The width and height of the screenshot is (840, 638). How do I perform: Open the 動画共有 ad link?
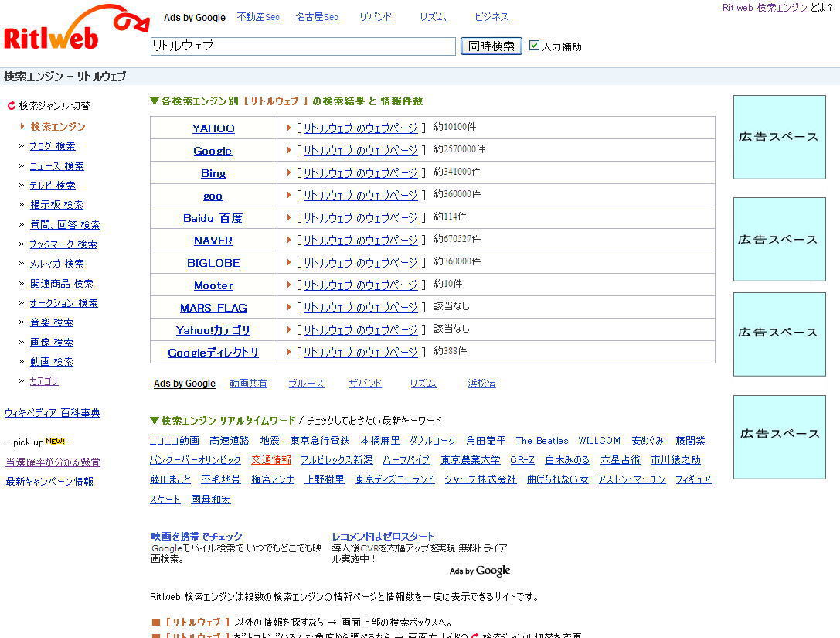248,384
